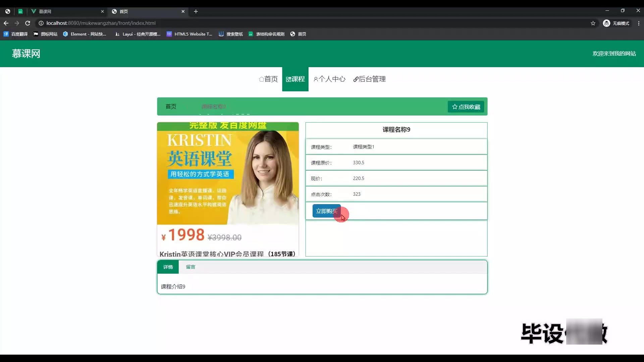Open the 搜索壁纸 bookmark
644x362 pixels.
point(231,34)
